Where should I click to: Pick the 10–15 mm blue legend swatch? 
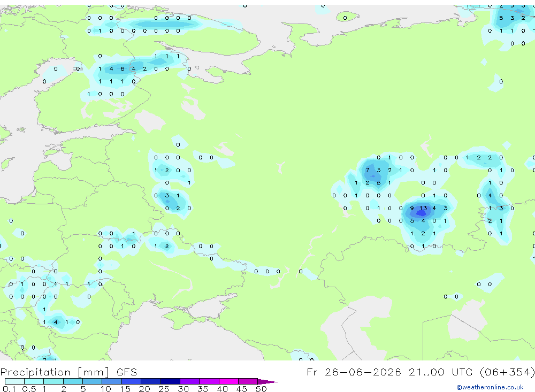click(x=112, y=381)
